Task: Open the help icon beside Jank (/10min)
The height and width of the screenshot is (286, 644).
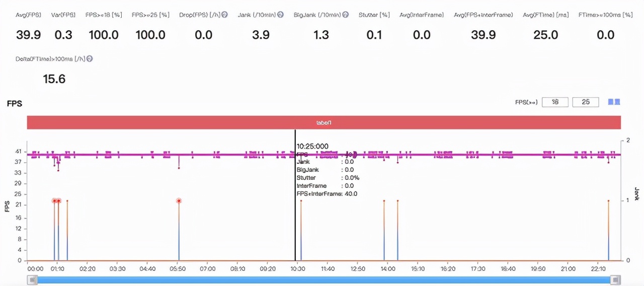Action: coord(280,15)
